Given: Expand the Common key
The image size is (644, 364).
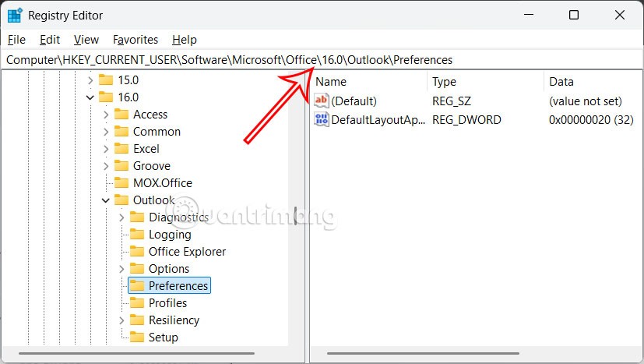Looking at the screenshot, I should (x=106, y=132).
